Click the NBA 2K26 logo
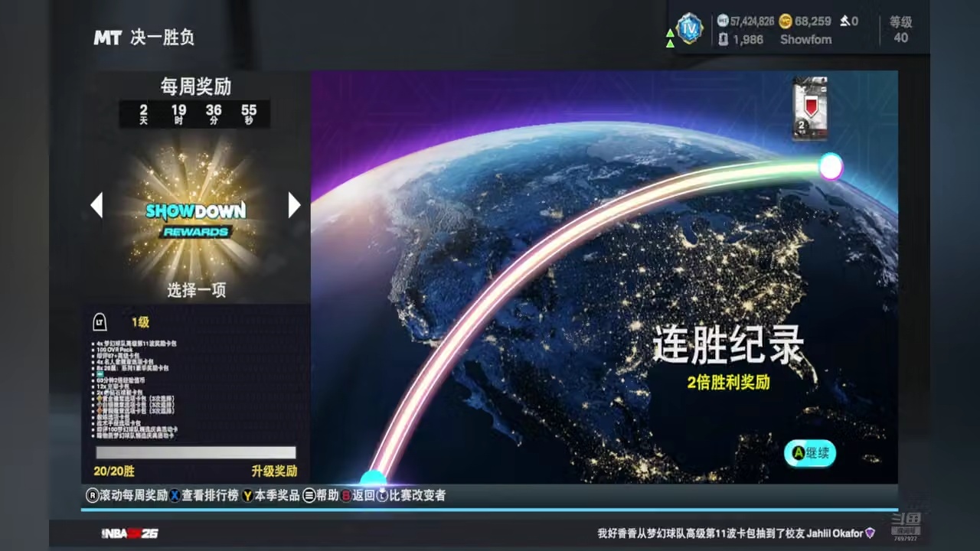Screen dimensions: 980x551 (x=129, y=533)
